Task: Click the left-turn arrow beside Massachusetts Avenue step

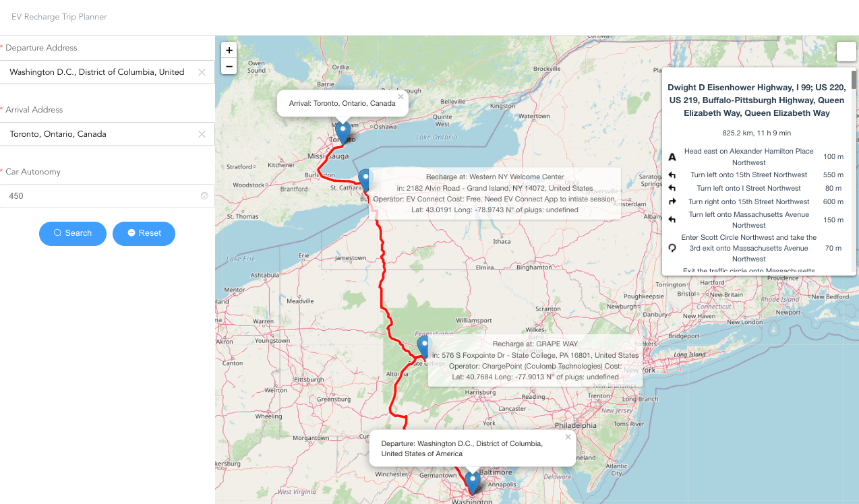Action: (x=671, y=219)
